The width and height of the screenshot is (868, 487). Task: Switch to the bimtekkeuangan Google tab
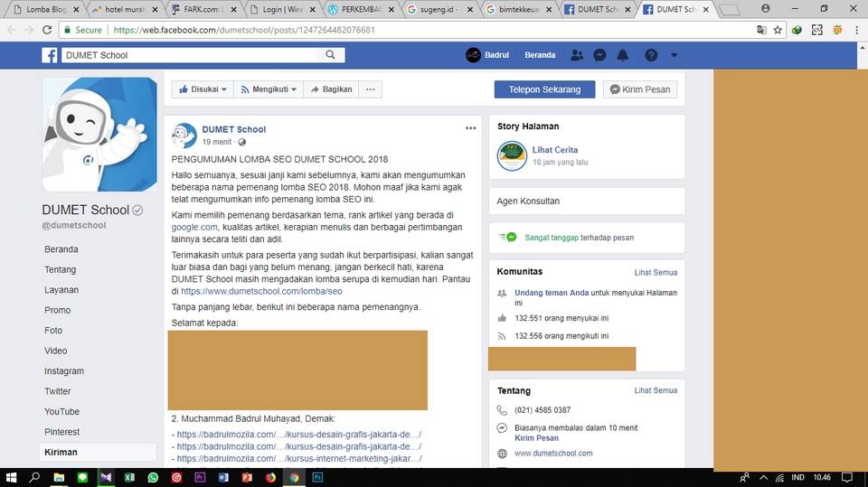519,9
